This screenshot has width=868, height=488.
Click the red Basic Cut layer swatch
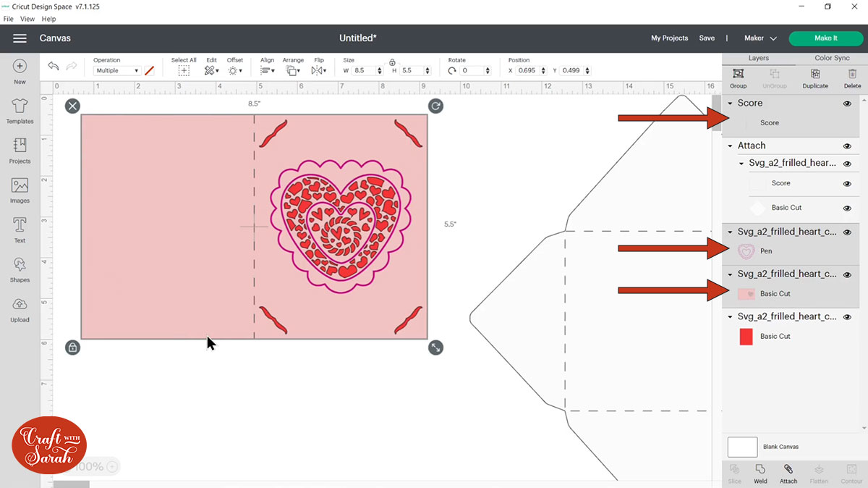(746, 337)
